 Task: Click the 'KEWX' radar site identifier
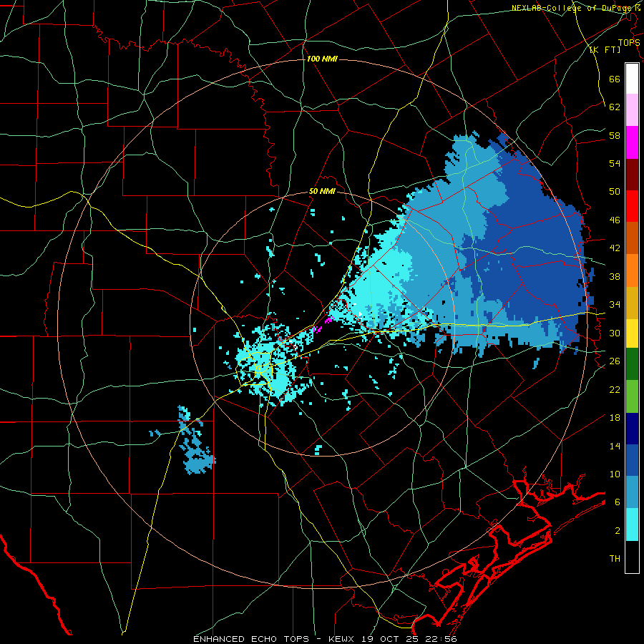[342, 639]
